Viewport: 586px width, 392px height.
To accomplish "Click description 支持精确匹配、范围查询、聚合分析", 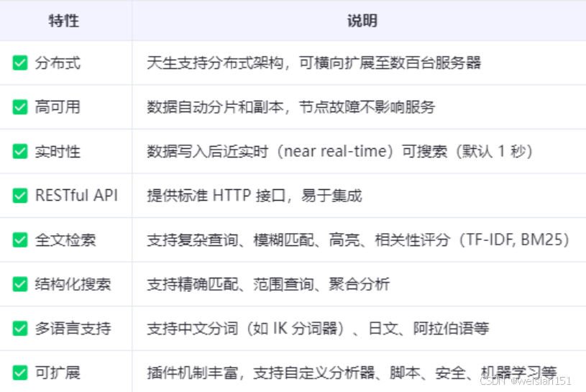I will tap(268, 284).
